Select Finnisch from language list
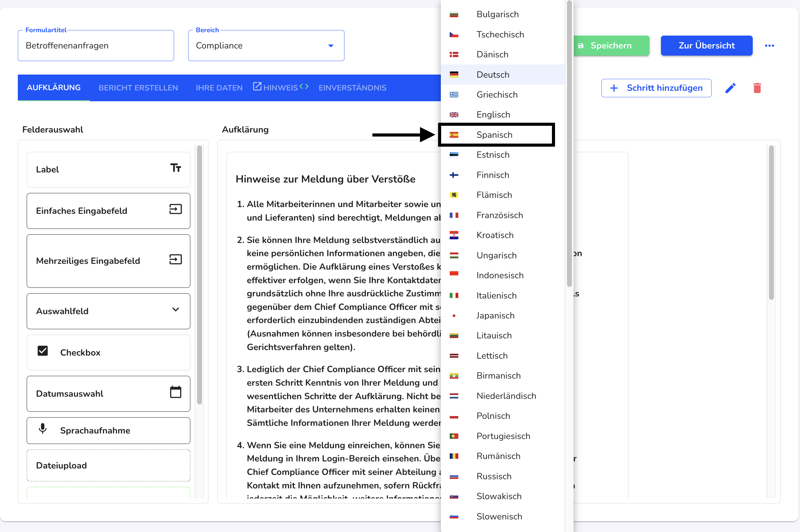Image resolution: width=800 pixels, height=532 pixels. click(x=502, y=175)
